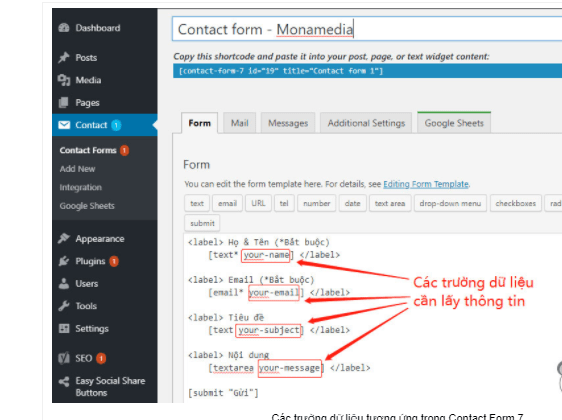Open Appearance menu label

coord(100,239)
